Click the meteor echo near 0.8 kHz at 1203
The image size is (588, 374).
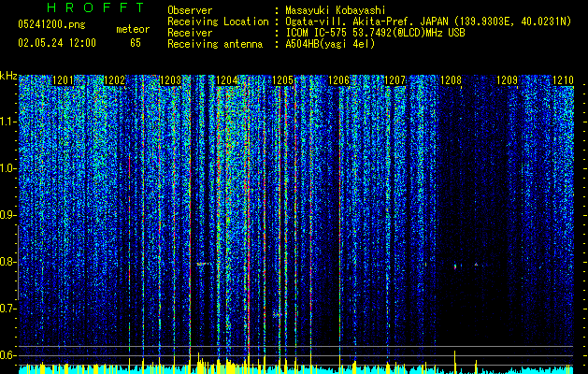[203, 264]
